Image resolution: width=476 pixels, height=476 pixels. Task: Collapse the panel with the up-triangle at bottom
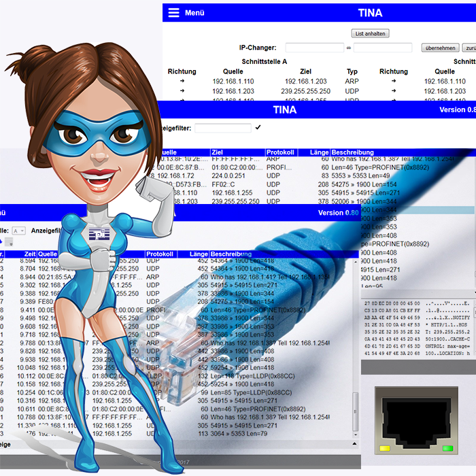(x=354, y=444)
